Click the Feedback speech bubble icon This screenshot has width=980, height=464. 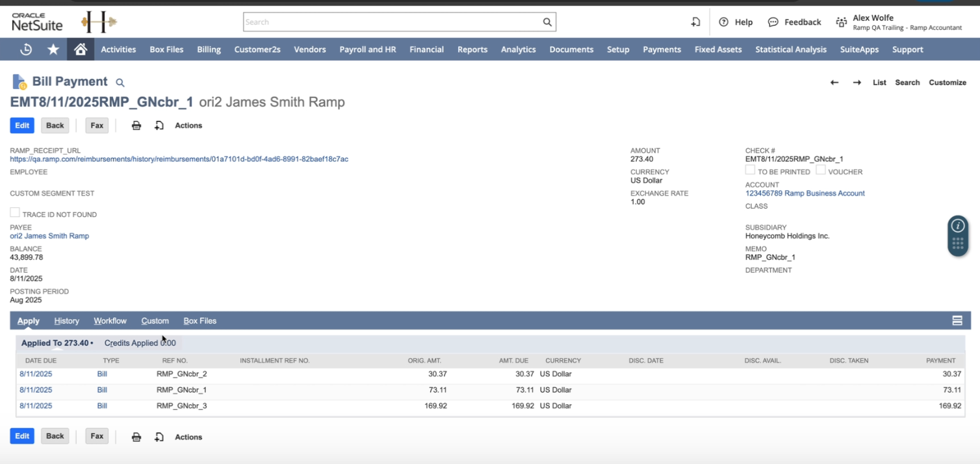(x=773, y=22)
